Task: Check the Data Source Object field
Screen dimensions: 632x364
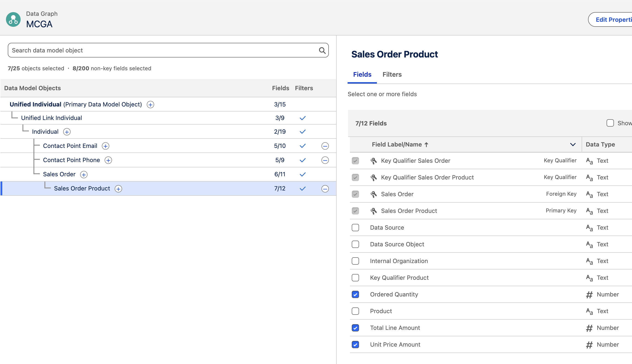Action: [355, 244]
